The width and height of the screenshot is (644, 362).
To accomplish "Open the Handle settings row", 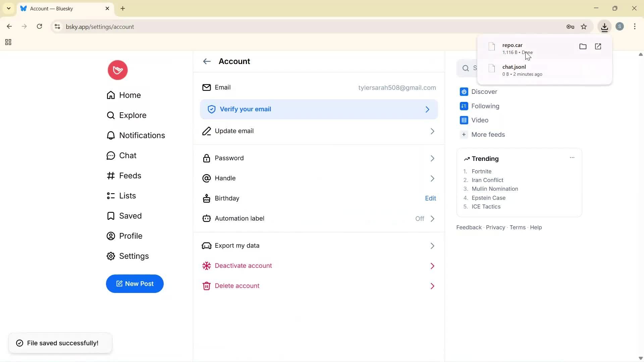I will [x=319, y=178].
